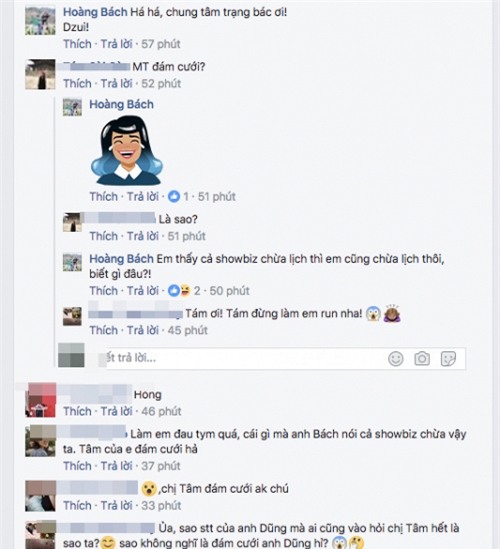Click in the reply text field
Screen dimensions: 500x549
(x=245, y=359)
